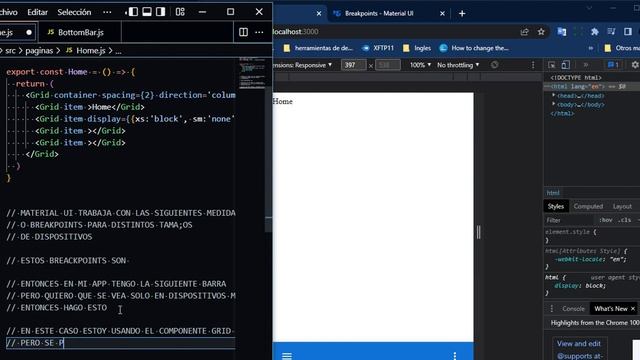Open View and edit @supports link

(x=579, y=350)
